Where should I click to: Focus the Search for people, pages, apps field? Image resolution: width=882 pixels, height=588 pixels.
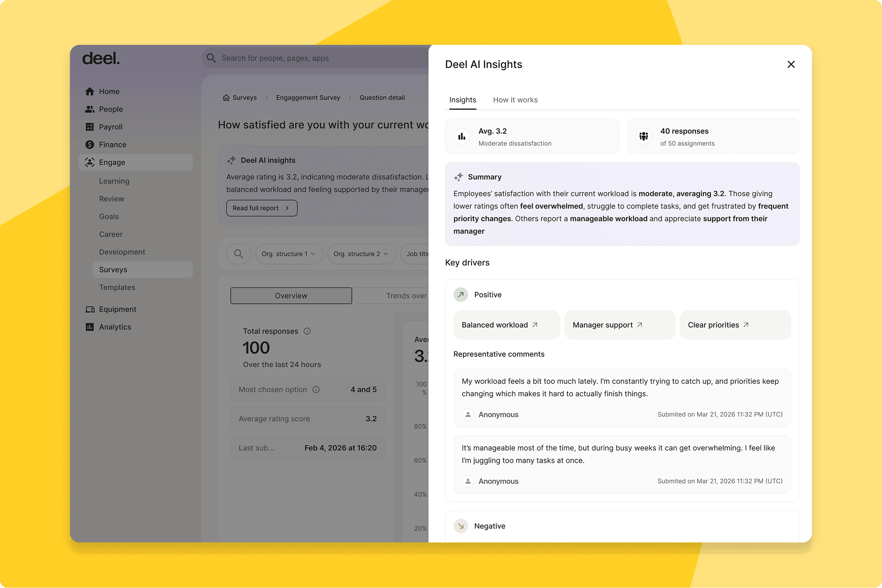[x=315, y=58]
